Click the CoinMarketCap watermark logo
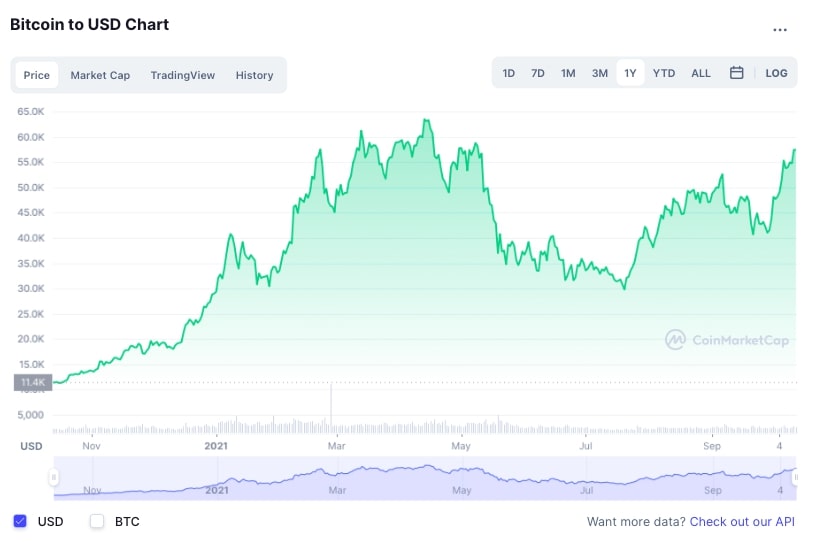Viewport: 816px width, 550px height. click(x=726, y=340)
